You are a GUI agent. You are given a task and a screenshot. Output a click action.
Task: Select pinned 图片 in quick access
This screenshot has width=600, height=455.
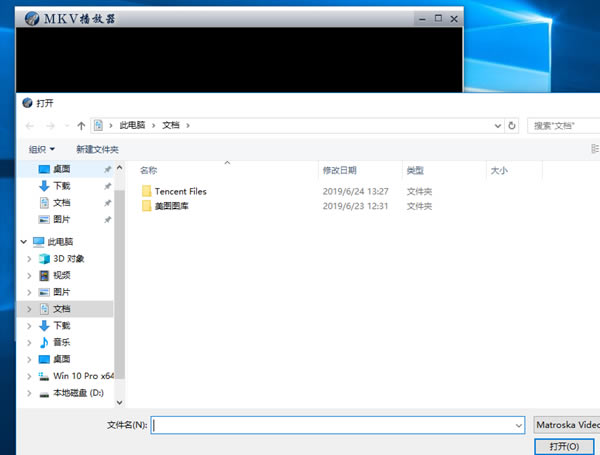(x=62, y=219)
